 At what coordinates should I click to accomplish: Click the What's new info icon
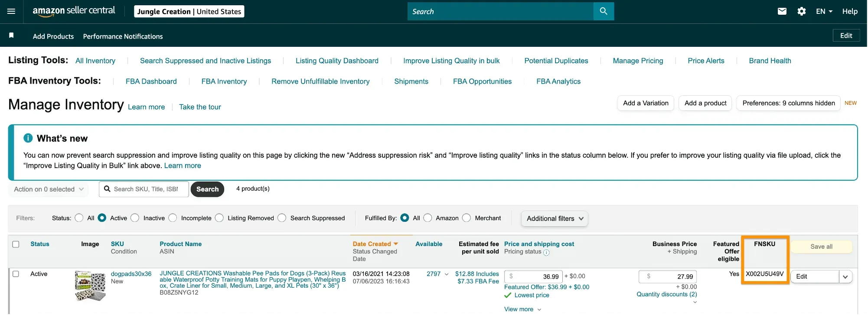click(x=28, y=138)
